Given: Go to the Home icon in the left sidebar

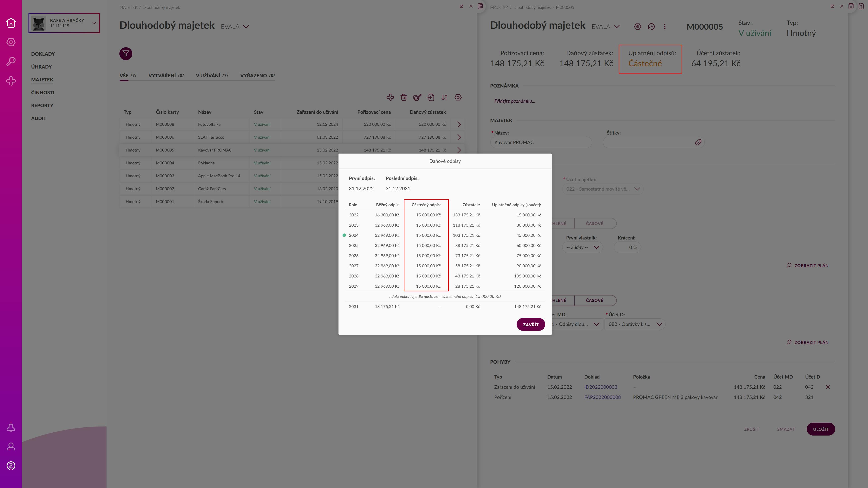Looking at the screenshot, I should tap(11, 23).
